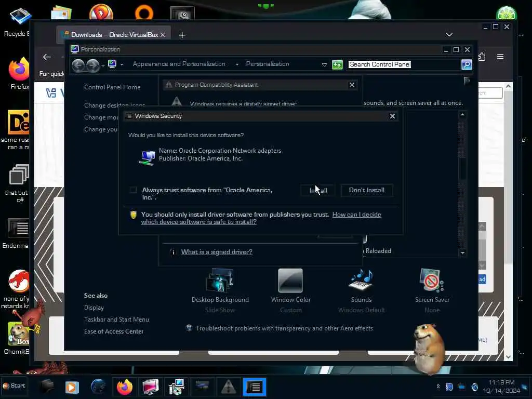Image resolution: width=532 pixels, height=399 pixels.
Task: Open Screen Saver settings icon
Action: [x=432, y=281]
